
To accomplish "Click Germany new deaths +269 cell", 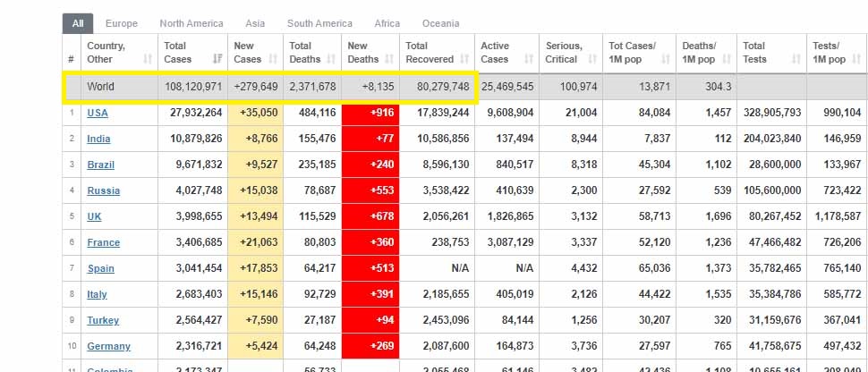I will 370,347.
